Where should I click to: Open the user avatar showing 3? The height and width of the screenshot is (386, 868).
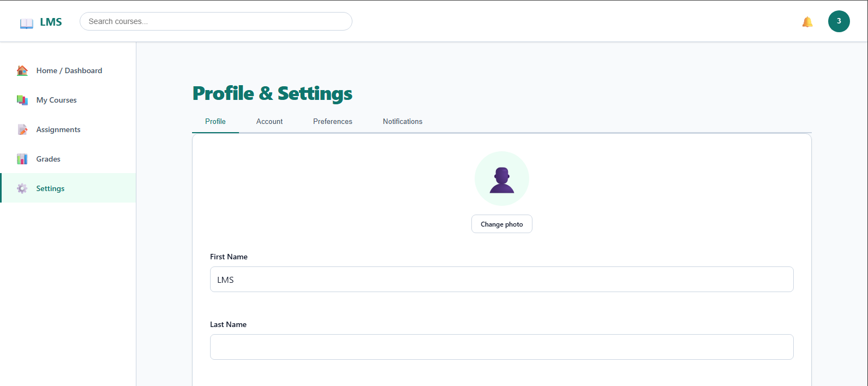pos(839,21)
